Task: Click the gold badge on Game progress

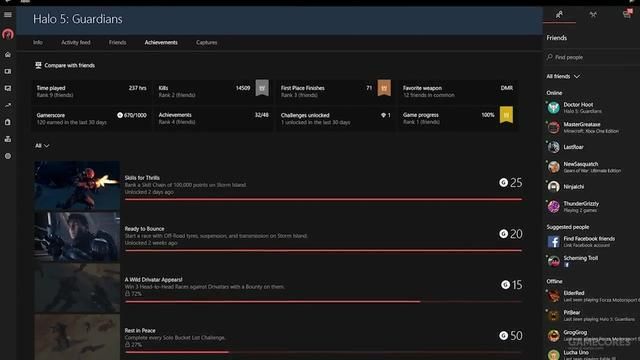Action: pyautogui.click(x=506, y=116)
